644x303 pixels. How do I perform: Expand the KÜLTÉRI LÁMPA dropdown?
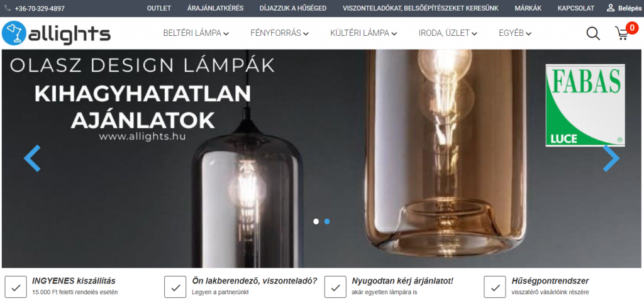[364, 33]
